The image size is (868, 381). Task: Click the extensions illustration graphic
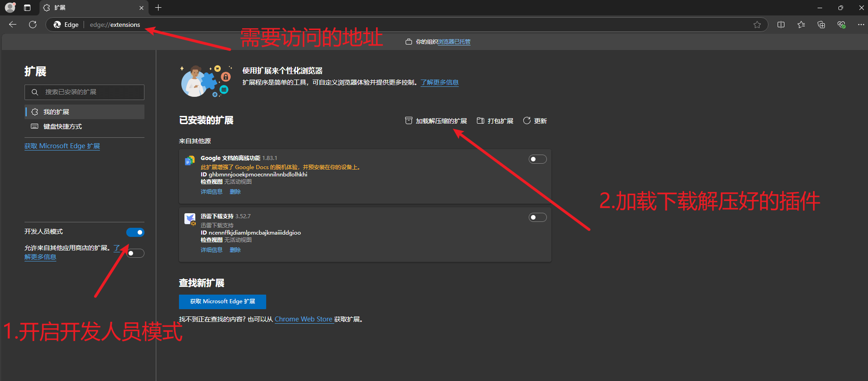point(206,81)
